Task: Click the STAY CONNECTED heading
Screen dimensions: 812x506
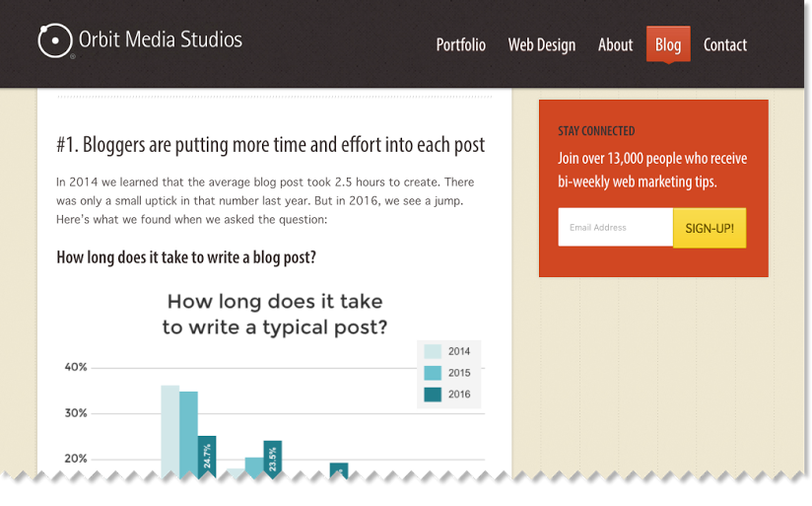Action: click(596, 130)
